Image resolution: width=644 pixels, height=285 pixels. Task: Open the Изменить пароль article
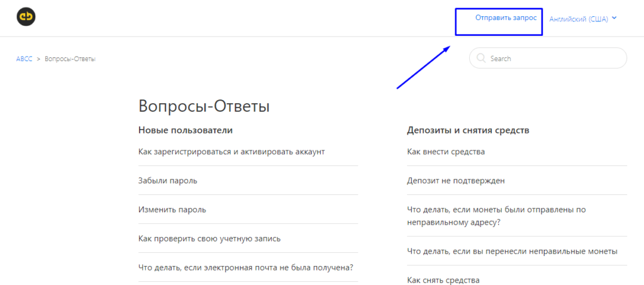172,210
